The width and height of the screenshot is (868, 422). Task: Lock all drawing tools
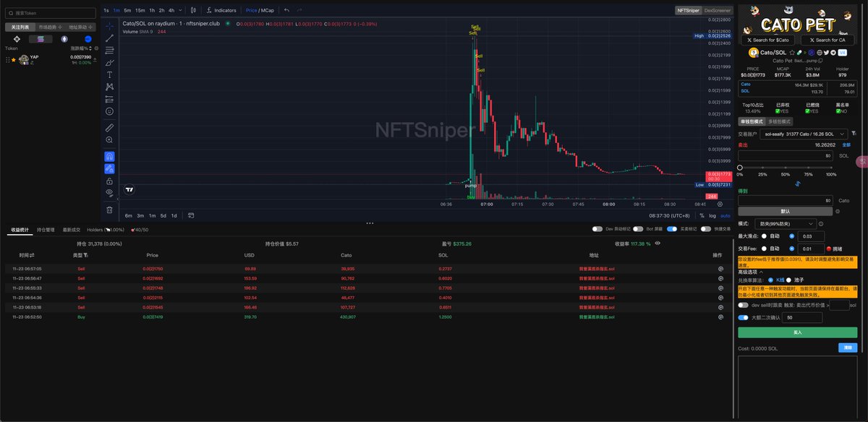point(109,181)
